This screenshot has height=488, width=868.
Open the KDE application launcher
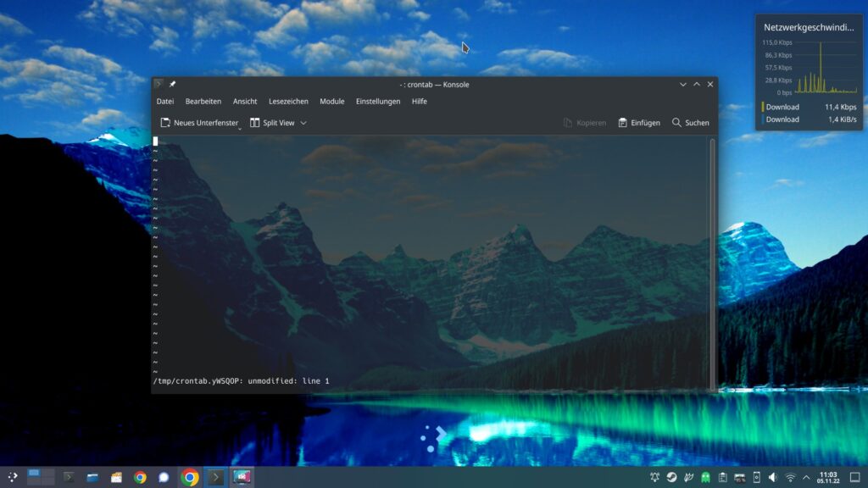click(12, 478)
